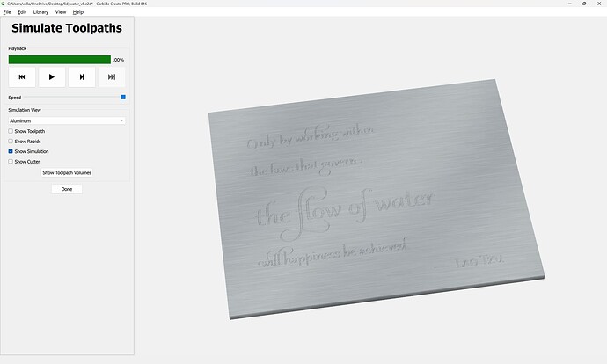Open the File menu

7,12
